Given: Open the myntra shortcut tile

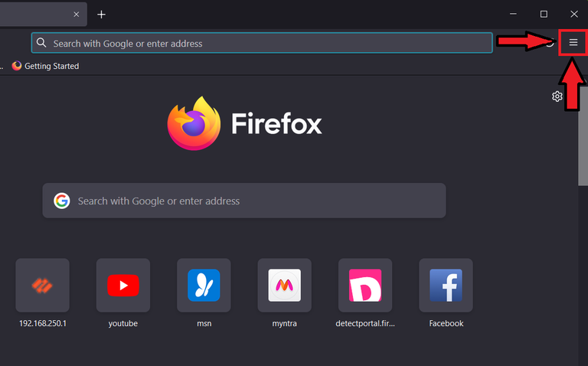Looking at the screenshot, I should coord(285,286).
